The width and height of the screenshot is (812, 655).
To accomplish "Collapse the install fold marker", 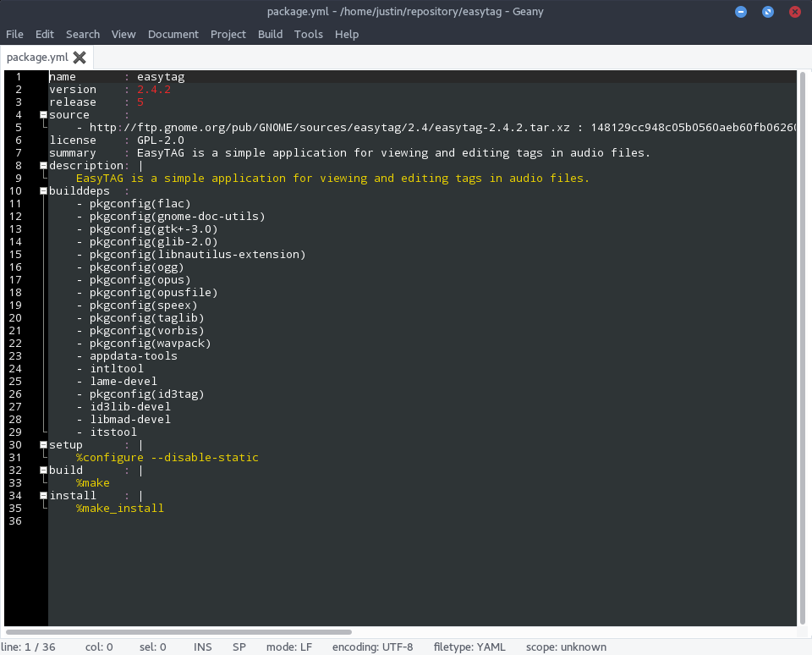I will coord(43,496).
